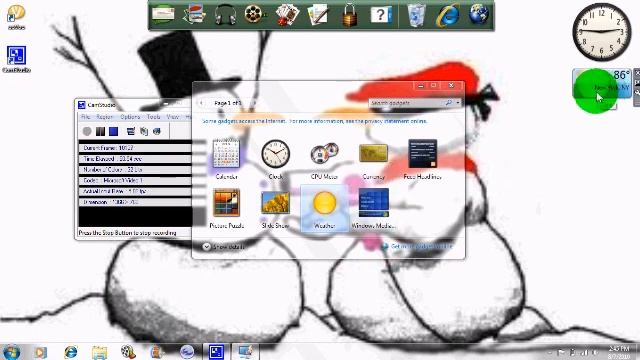Open the Windows Start menu orb
The image size is (640, 360).
[11, 352]
